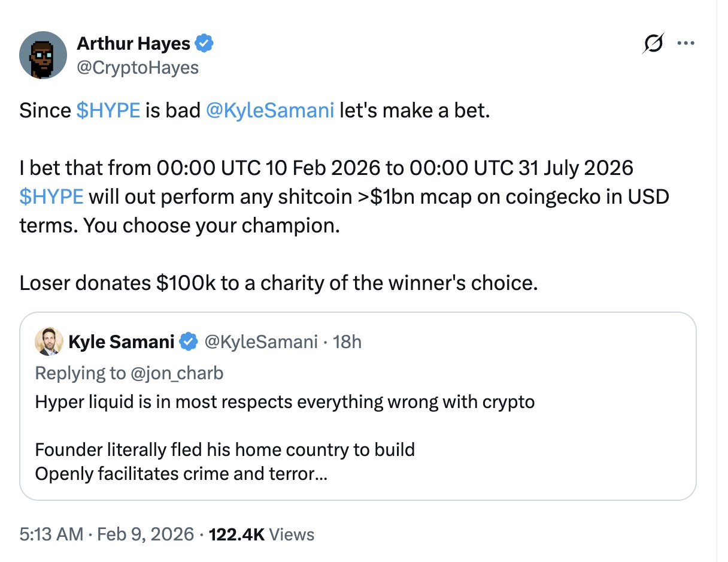Click the $HYPE cashtag in the first line
The height and width of the screenshot is (562, 728).
coord(109,111)
